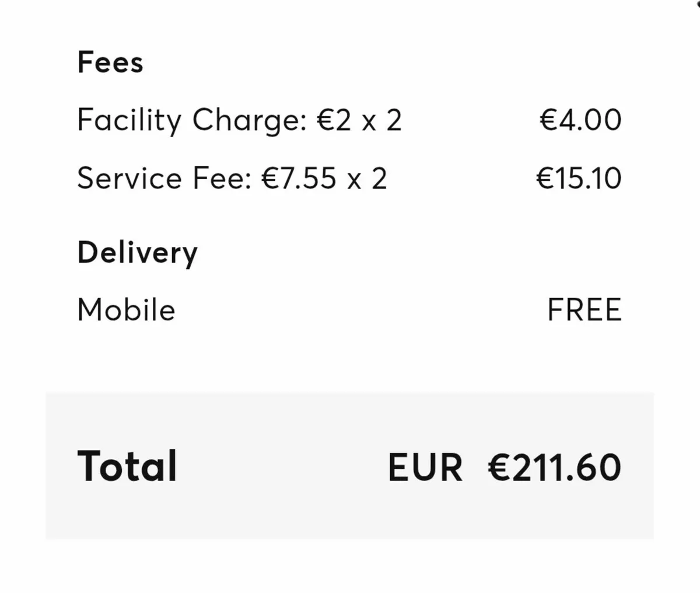This screenshot has width=700, height=593.
Task: Select the €4.00 facility charge amount
Action: (580, 120)
